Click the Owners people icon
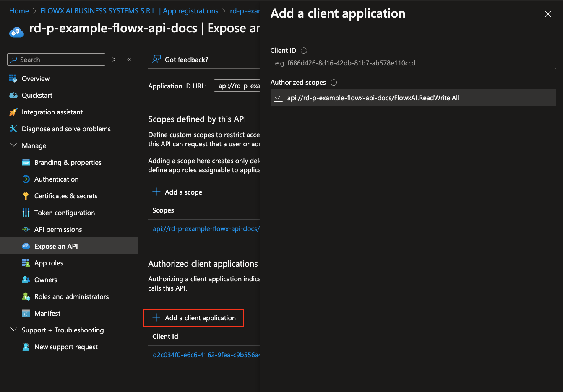The width and height of the screenshot is (563, 392). (x=26, y=280)
